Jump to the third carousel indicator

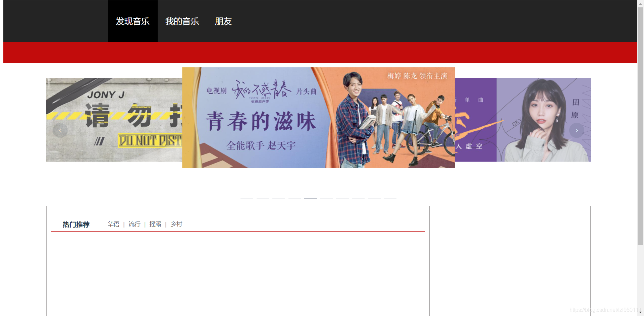279,198
